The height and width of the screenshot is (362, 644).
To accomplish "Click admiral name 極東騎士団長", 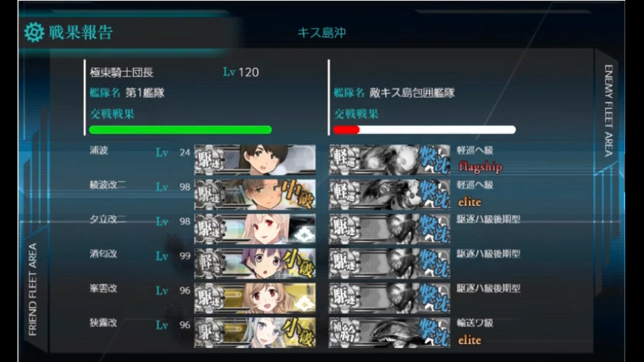I will point(121,72).
